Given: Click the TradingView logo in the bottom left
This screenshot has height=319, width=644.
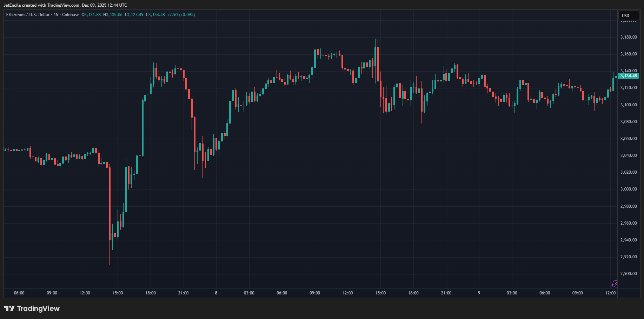Looking at the screenshot, I should 32,308.
